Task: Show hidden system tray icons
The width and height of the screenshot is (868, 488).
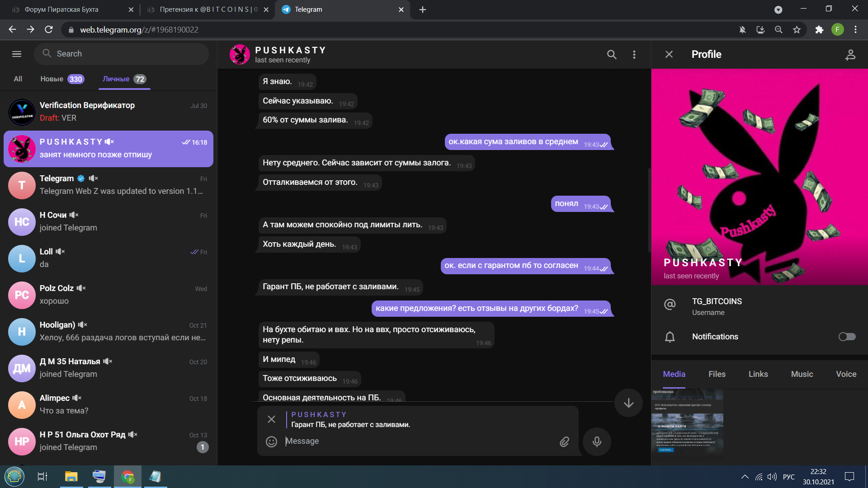Action: click(x=745, y=477)
